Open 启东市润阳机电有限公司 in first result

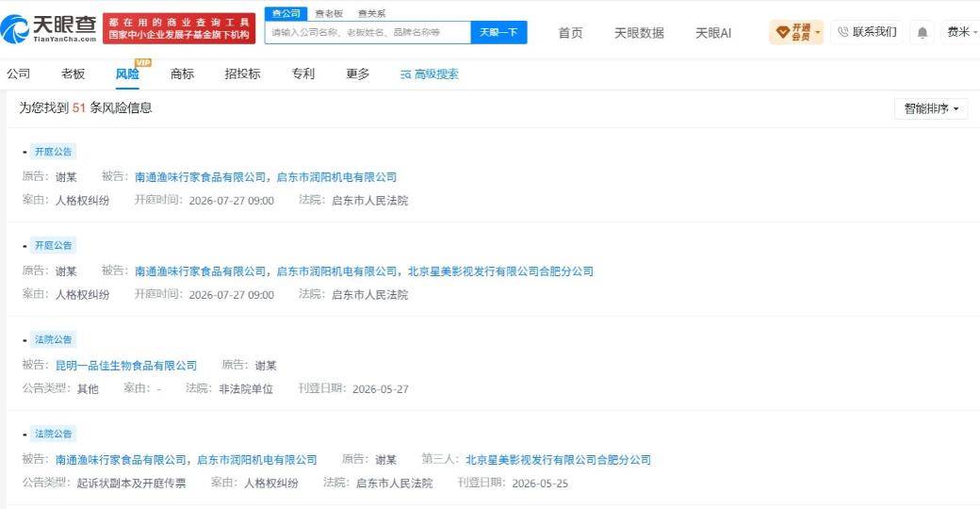pos(337,177)
